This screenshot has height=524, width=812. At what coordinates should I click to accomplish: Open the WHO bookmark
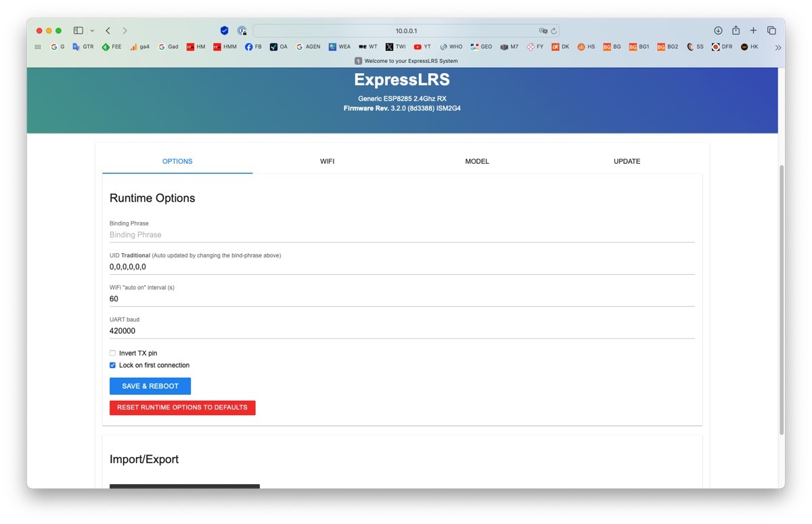451,47
